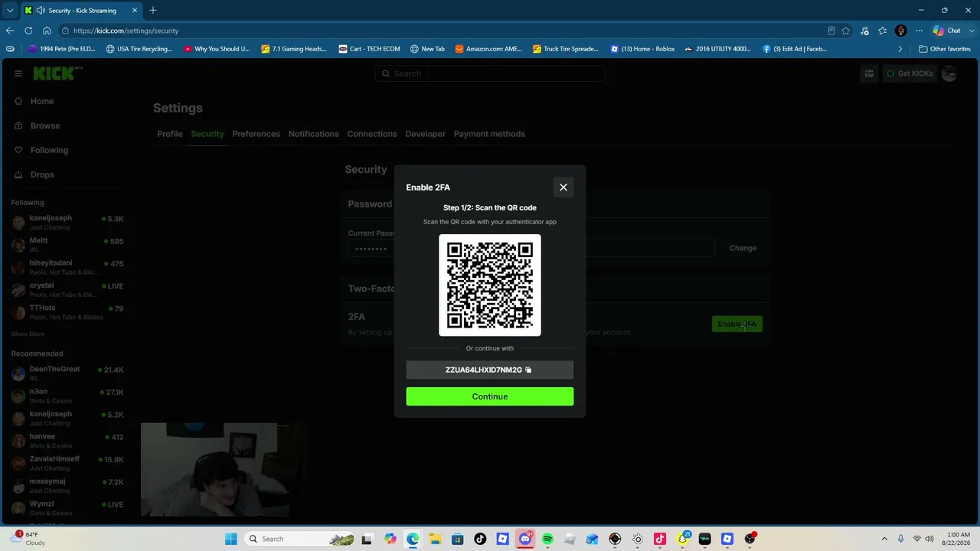This screenshot has width=980, height=551.
Task: Open messymaj channel in Recommended list
Action: (x=67, y=485)
